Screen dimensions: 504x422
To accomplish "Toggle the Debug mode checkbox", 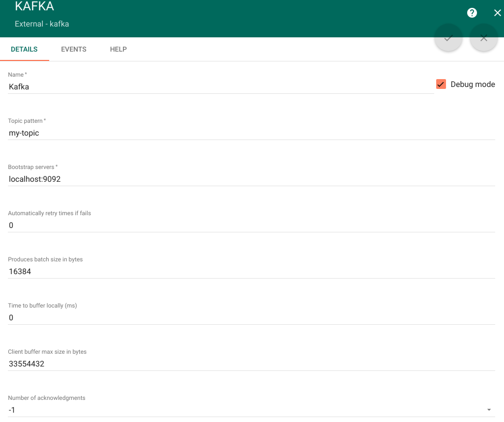I will [441, 84].
